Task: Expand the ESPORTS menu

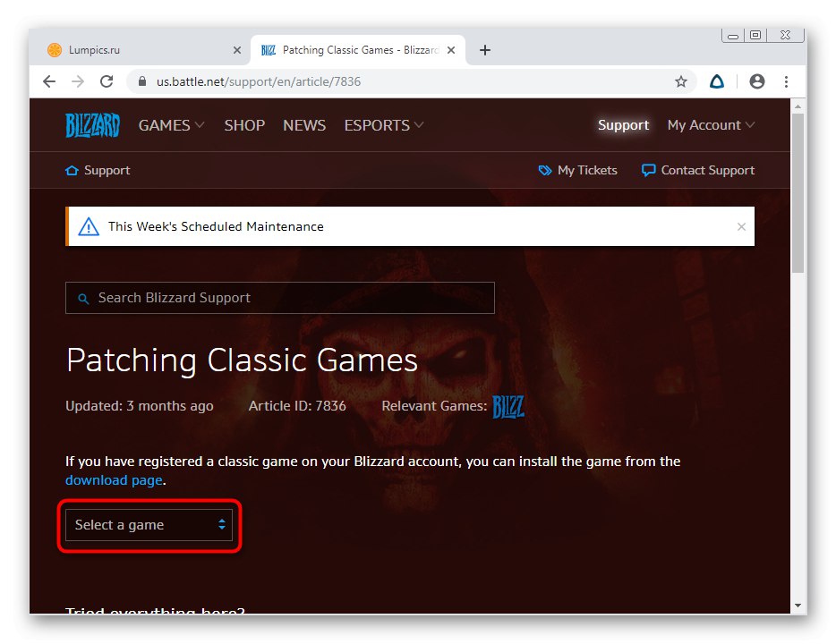Action: (x=384, y=125)
